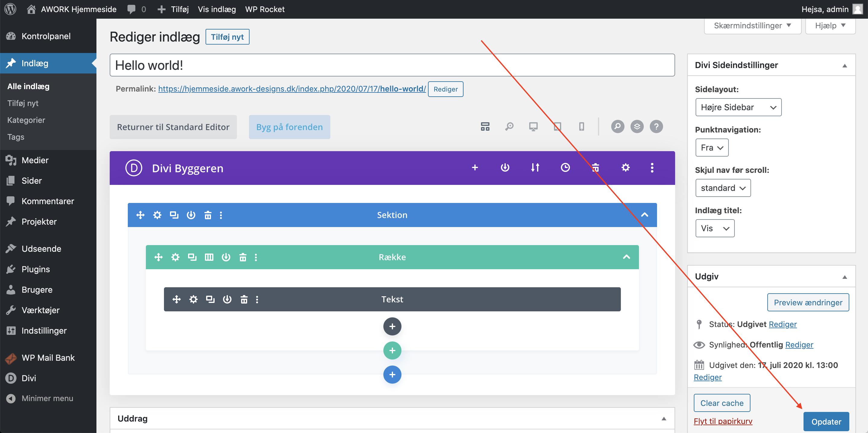Click Tilføj nyt button beside heading
The width and height of the screenshot is (868, 433).
227,37
